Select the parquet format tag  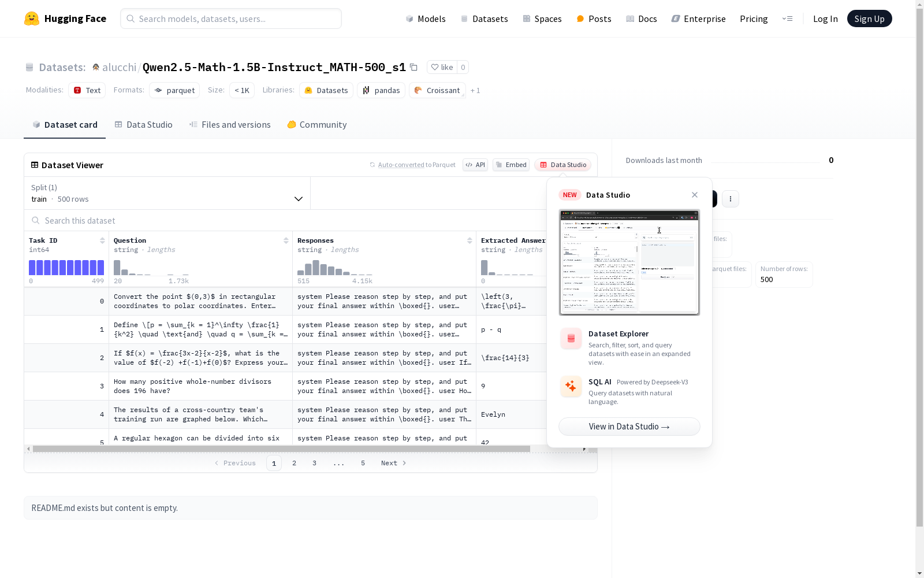tap(174, 90)
